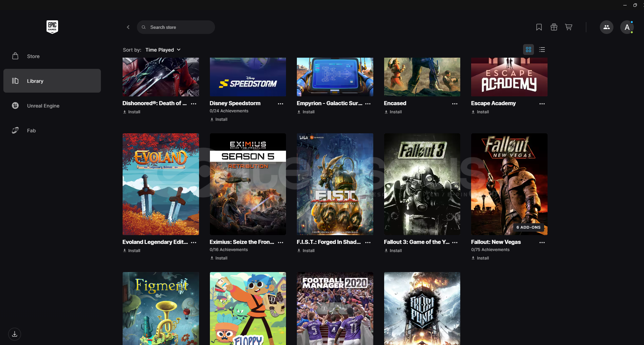Open options menu for Eximius: Seize the Frontline
The width and height of the screenshot is (644, 345).
[x=281, y=243]
